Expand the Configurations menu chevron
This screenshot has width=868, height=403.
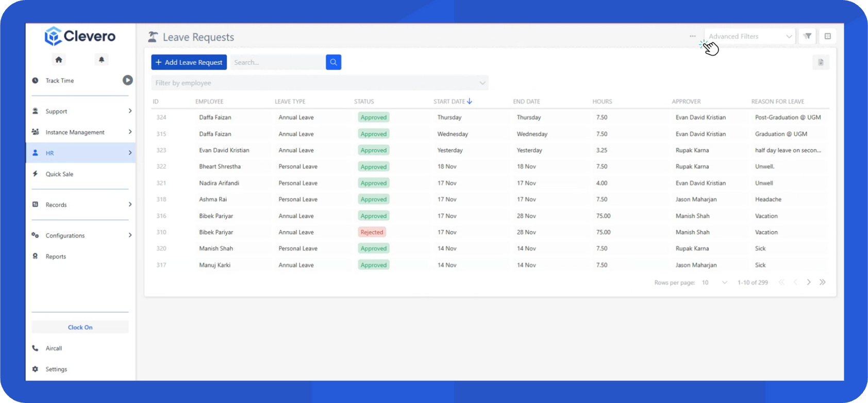(x=130, y=235)
